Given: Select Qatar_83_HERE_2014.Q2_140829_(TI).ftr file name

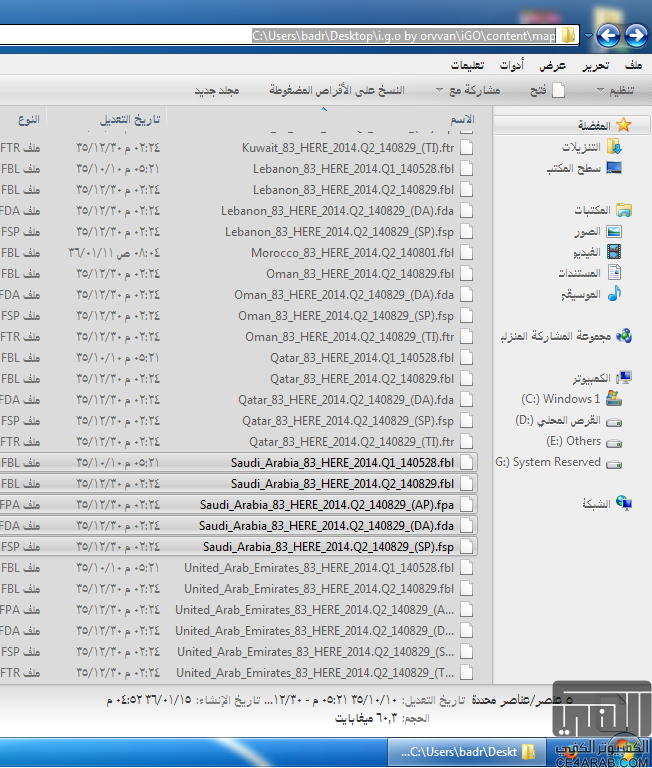Looking at the screenshot, I should coord(351,442).
